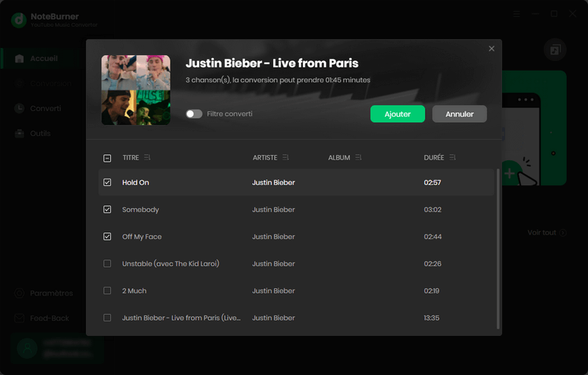This screenshot has height=375, width=588.
Task: Click the Annuler button
Action: (x=459, y=114)
